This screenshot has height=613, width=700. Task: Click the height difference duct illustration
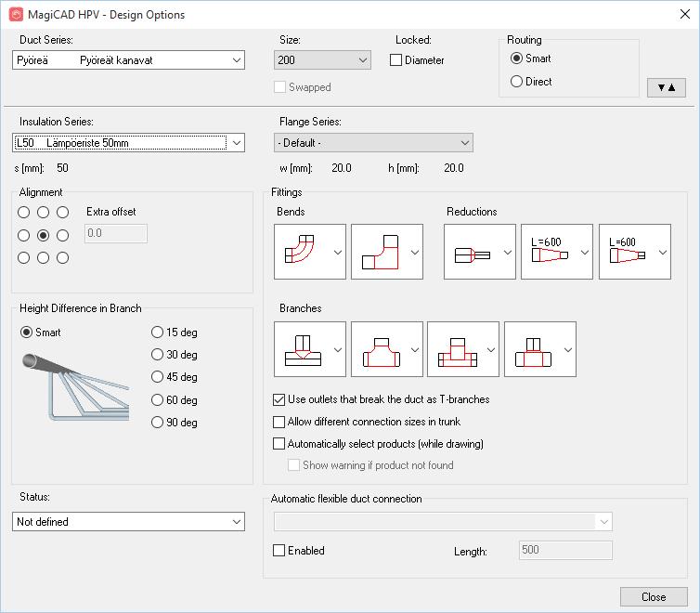pos(75,386)
